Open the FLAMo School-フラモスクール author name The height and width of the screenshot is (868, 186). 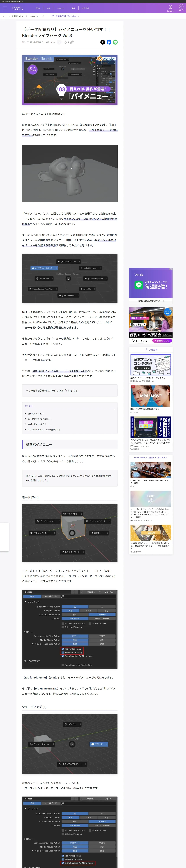click(x=142, y=381)
